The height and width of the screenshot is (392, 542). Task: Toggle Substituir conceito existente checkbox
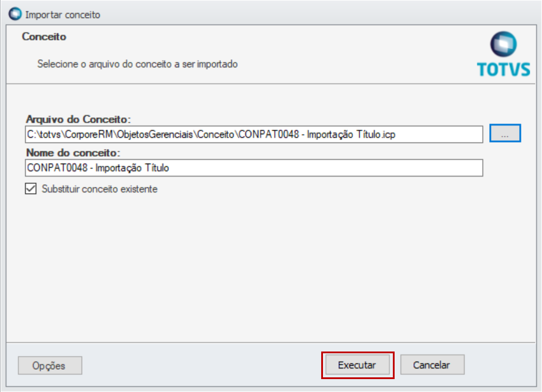[x=31, y=188]
